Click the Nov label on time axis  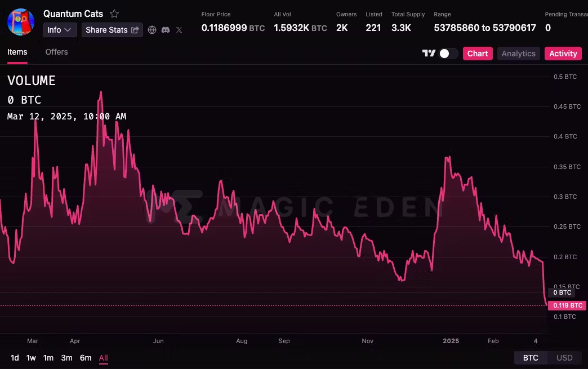tap(367, 341)
